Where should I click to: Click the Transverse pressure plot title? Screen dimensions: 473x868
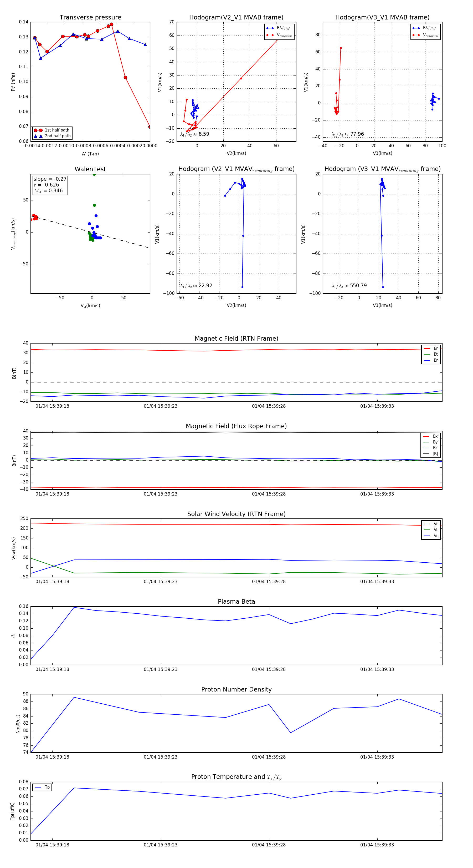[x=90, y=18]
